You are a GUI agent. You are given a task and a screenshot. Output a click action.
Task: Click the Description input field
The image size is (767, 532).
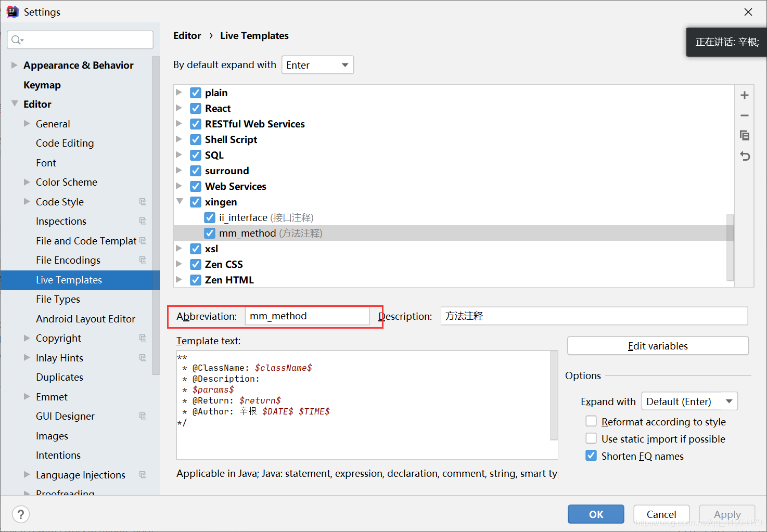click(x=594, y=316)
